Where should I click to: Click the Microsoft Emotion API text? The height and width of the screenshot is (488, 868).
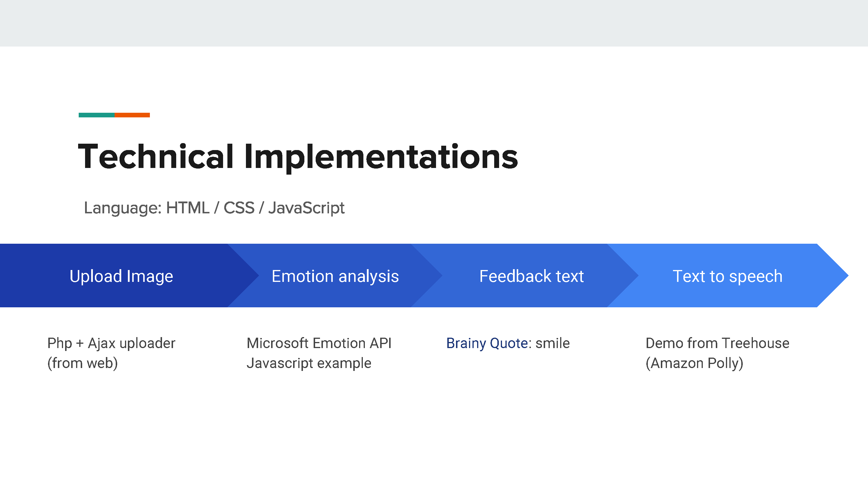[319, 343]
